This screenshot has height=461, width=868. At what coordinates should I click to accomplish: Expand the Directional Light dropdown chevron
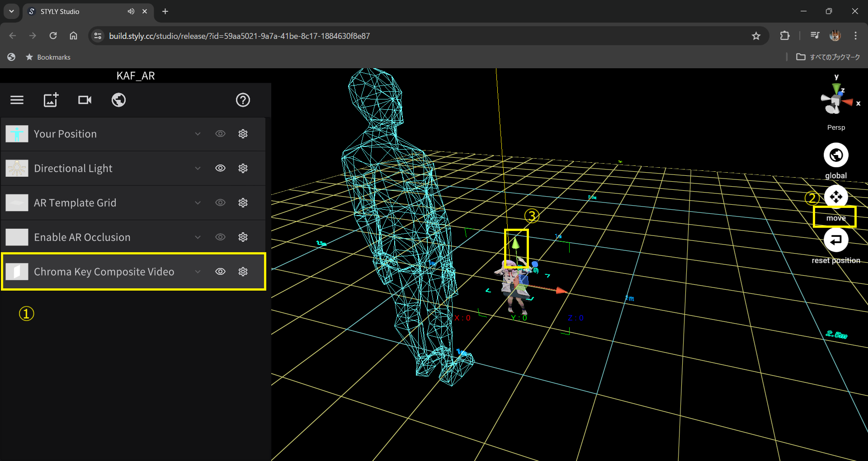coord(198,168)
